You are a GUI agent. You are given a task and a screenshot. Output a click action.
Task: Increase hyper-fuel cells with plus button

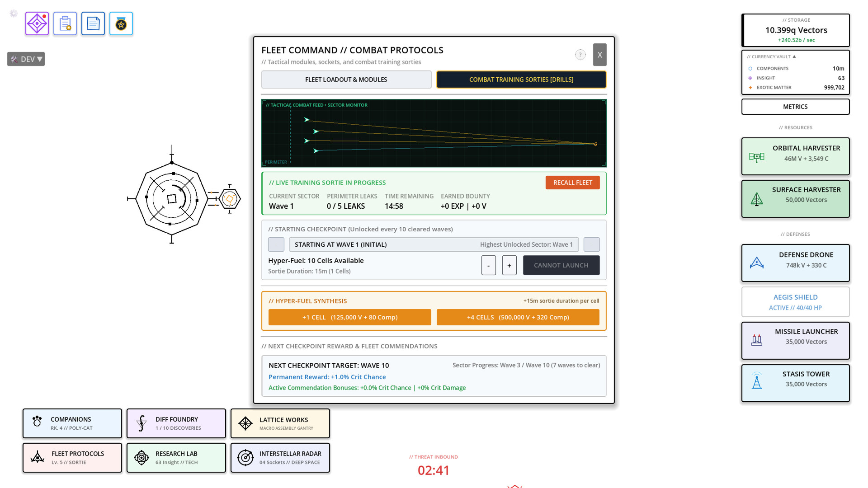tap(509, 265)
